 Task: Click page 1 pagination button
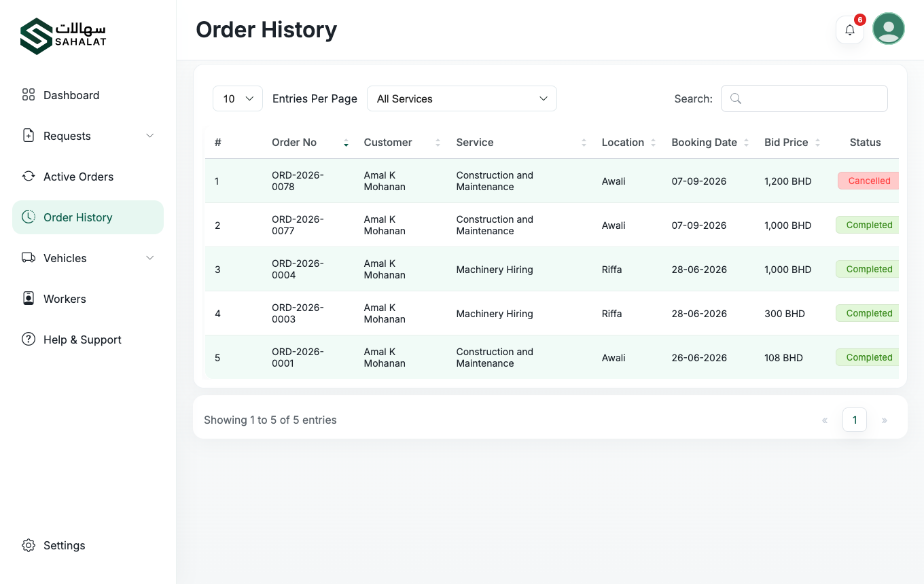click(855, 420)
